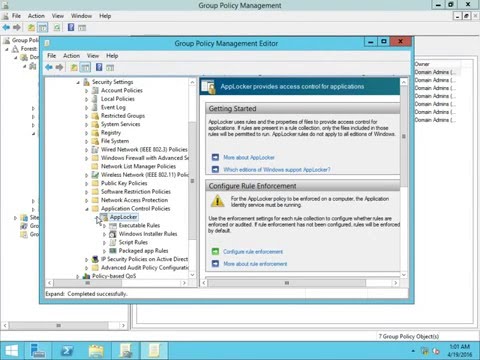Viewport: 480px width, 360px height.
Task: Click Up folder icon in Group Policy Management toolbar
Action: click(31, 27)
